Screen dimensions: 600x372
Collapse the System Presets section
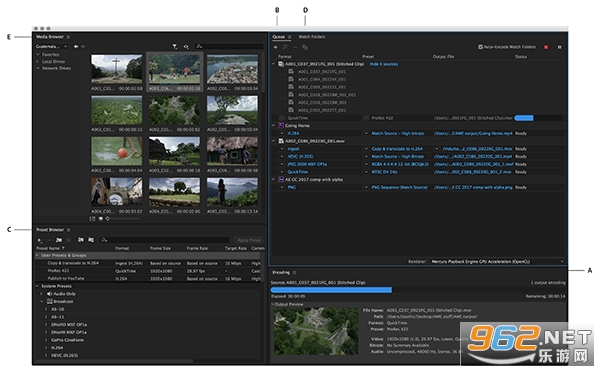(x=38, y=286)
